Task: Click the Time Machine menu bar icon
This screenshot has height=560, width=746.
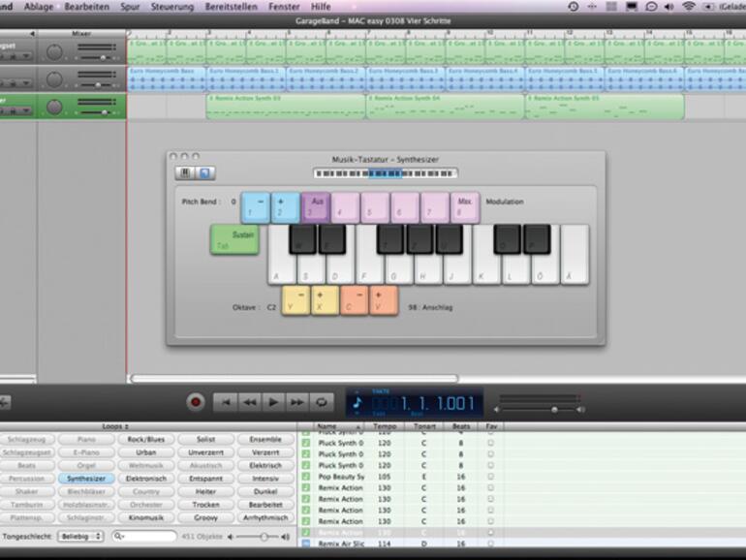Action: click(574, 7)
